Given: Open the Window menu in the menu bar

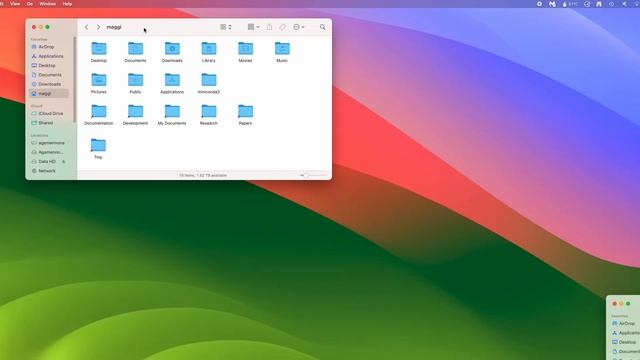Looking at the screenshot, I should click(x=48, y=4).
